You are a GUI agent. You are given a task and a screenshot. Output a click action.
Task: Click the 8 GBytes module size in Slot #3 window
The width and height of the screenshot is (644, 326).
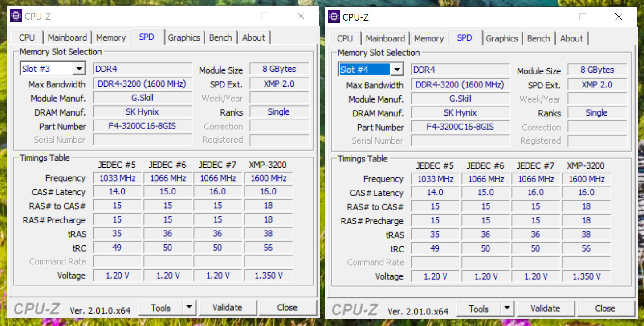[279, 69]
